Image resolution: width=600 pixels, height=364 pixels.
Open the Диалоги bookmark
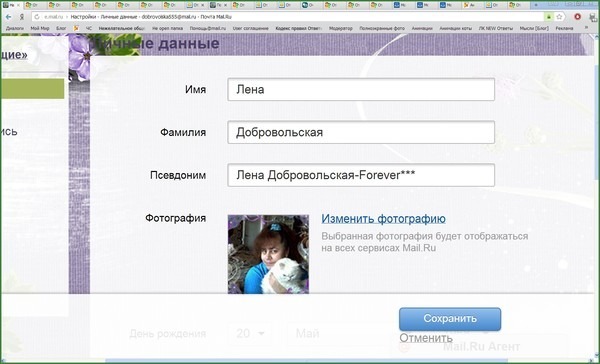click(15, 28)
